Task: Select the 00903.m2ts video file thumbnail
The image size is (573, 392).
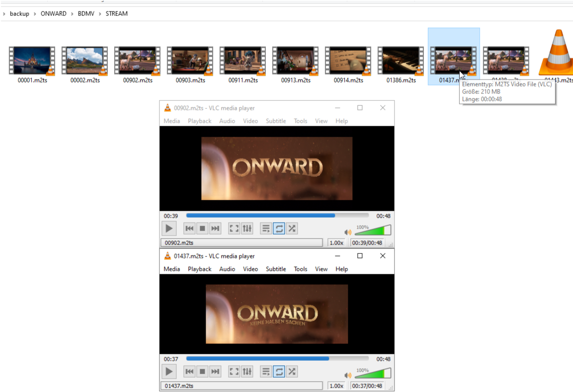Action: tap(190, 61)
